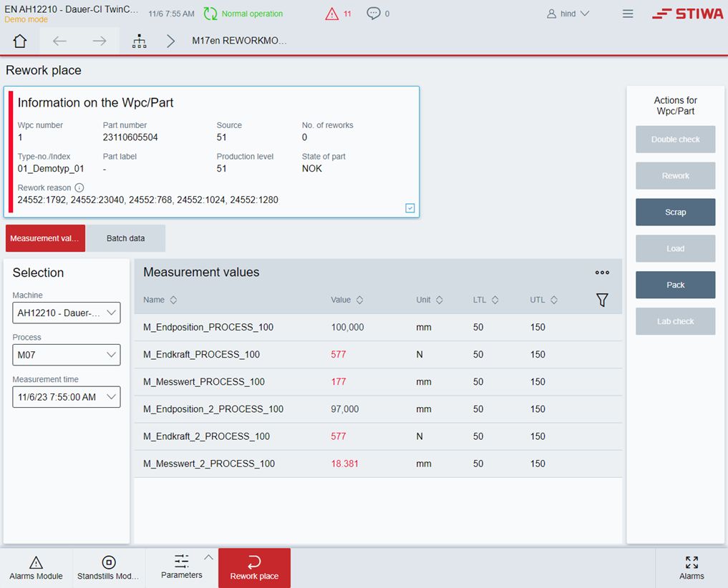Open the Measurement time dropdown
The image size is (728, 588).
pyautogui.click(x=67, y=397)
